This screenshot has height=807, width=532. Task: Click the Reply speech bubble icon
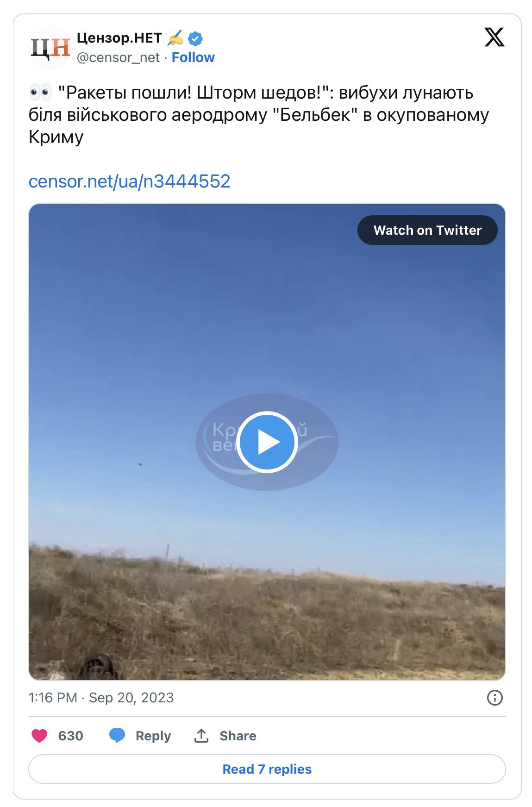[117, 735]
